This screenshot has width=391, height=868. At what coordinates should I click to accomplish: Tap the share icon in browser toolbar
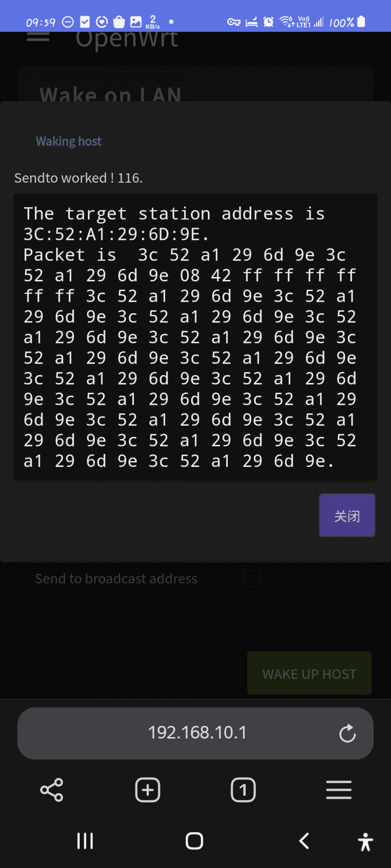(52, 790)
